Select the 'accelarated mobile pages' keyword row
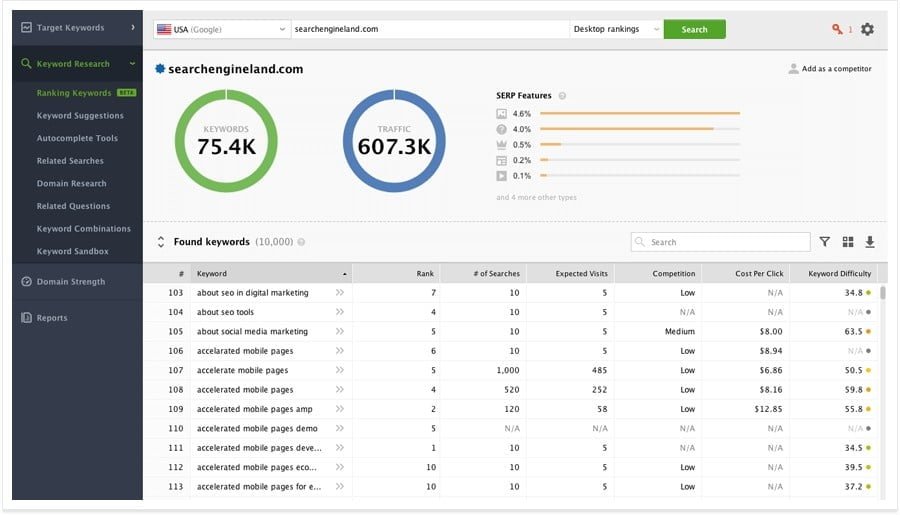 point(511,351)
